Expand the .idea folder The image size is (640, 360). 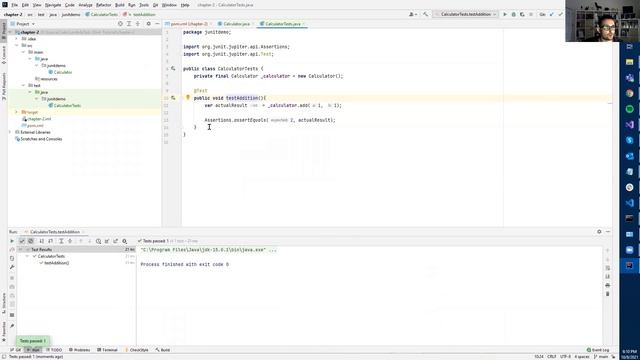pos(17,39)
